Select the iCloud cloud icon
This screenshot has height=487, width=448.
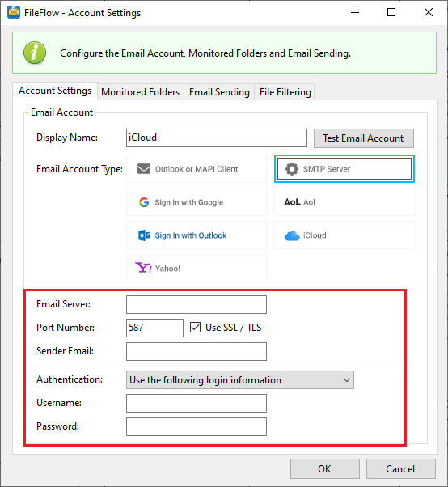coord(292,235)
